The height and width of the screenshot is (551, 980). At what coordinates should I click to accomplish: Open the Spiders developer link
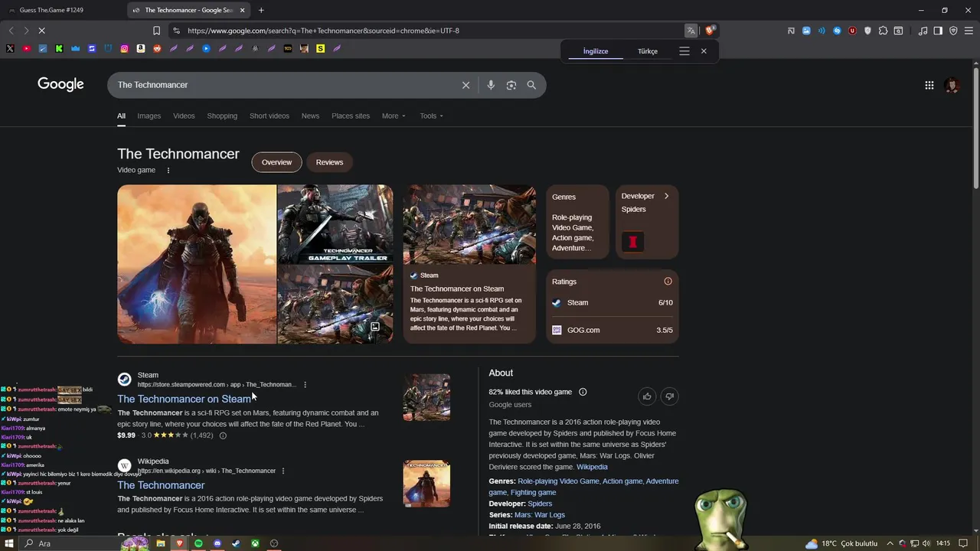pos(540,504)
